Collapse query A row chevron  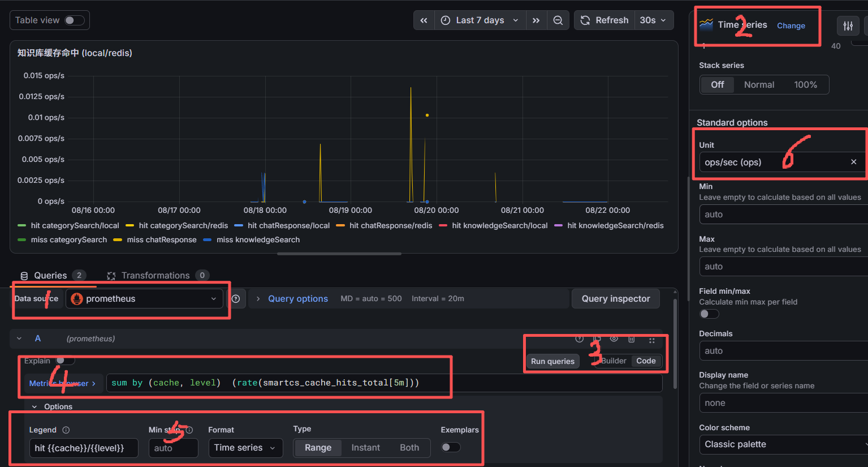point(19,339)
